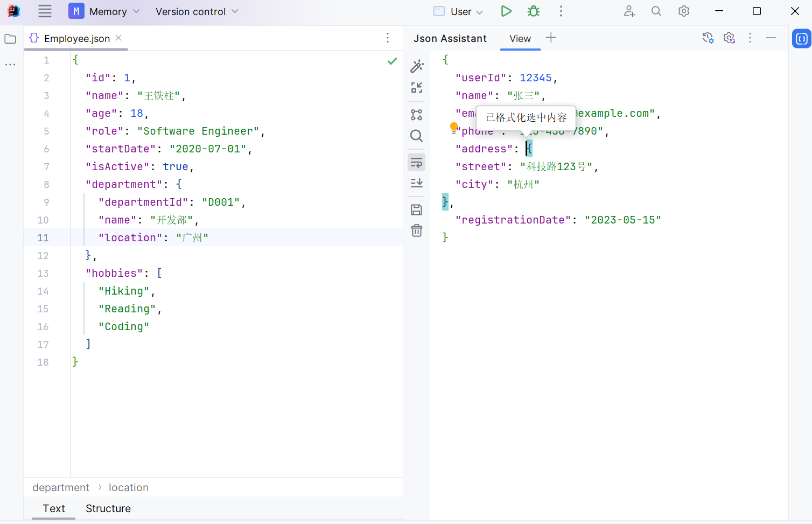
Task: Open the JSON tree structure icon
Action: click(417, 115)
